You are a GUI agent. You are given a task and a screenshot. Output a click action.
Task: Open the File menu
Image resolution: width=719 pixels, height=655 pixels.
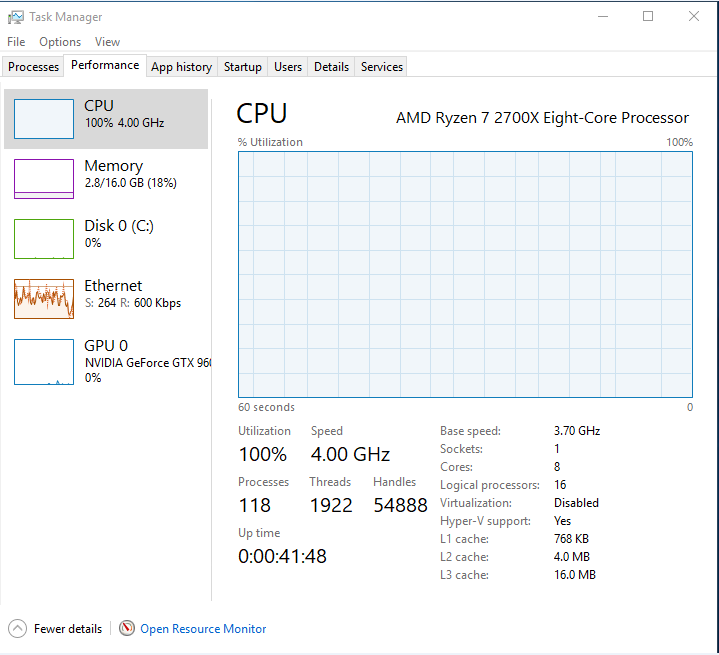click(x=16, y=42)
